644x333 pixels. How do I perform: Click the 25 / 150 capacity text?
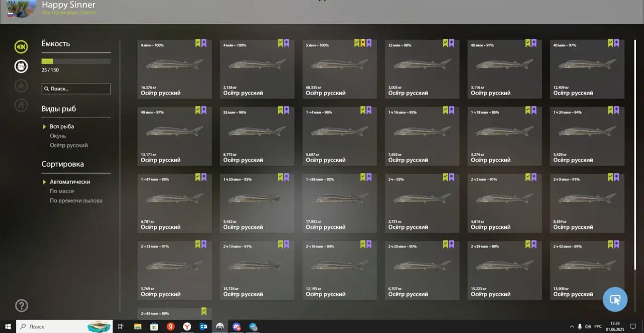pos(50,70)
